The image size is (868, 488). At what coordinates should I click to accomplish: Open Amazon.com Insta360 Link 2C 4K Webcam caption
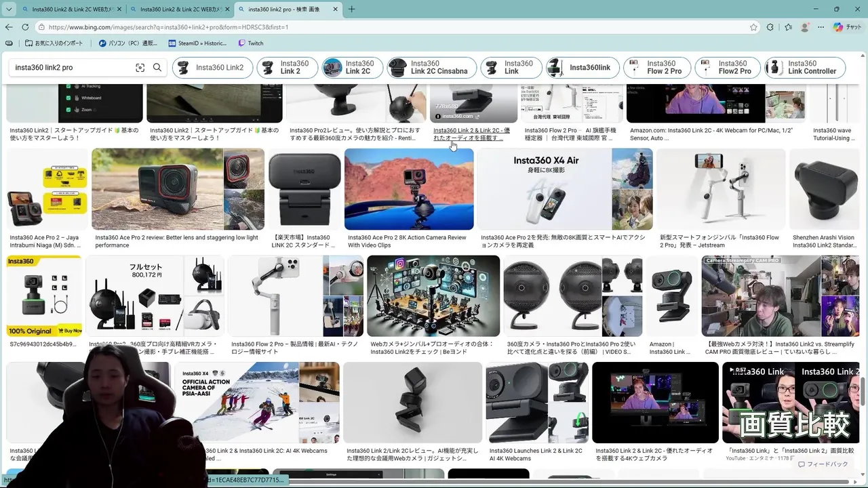coord(711,134)
